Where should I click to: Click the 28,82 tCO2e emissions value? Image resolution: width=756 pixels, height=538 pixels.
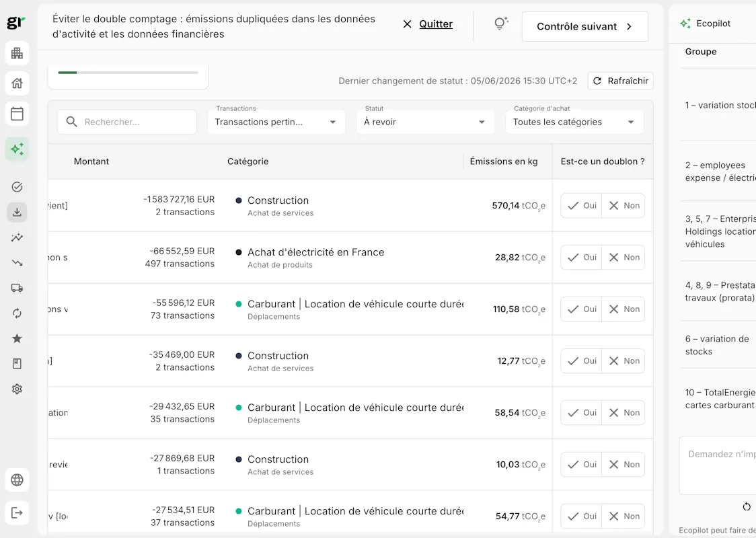click(x=520, y=258)
